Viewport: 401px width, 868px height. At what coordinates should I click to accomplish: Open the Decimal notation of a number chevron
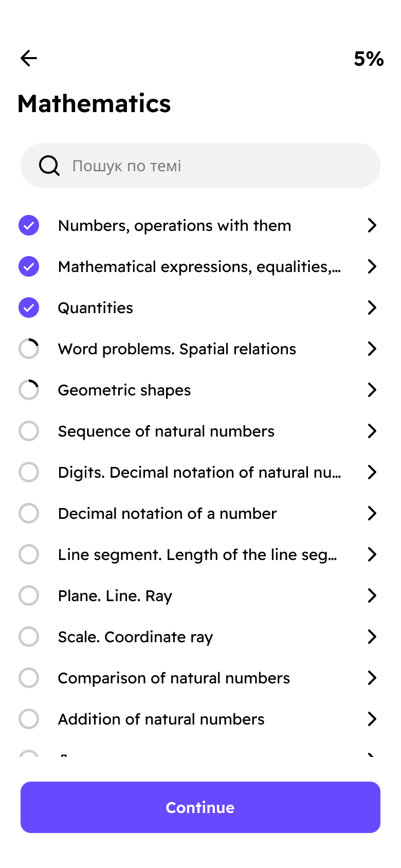(372, 513)
